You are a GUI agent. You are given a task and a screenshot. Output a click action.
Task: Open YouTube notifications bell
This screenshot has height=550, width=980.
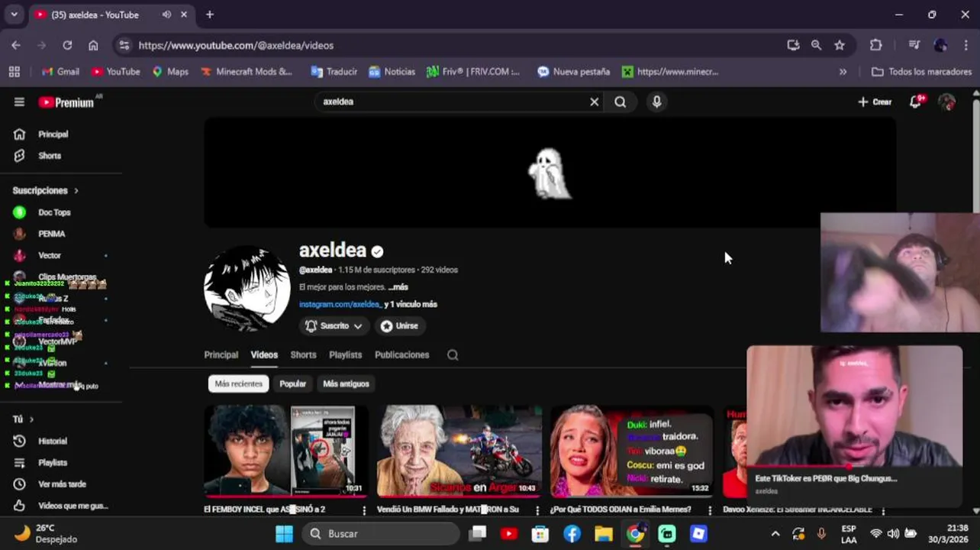point(916,102)
